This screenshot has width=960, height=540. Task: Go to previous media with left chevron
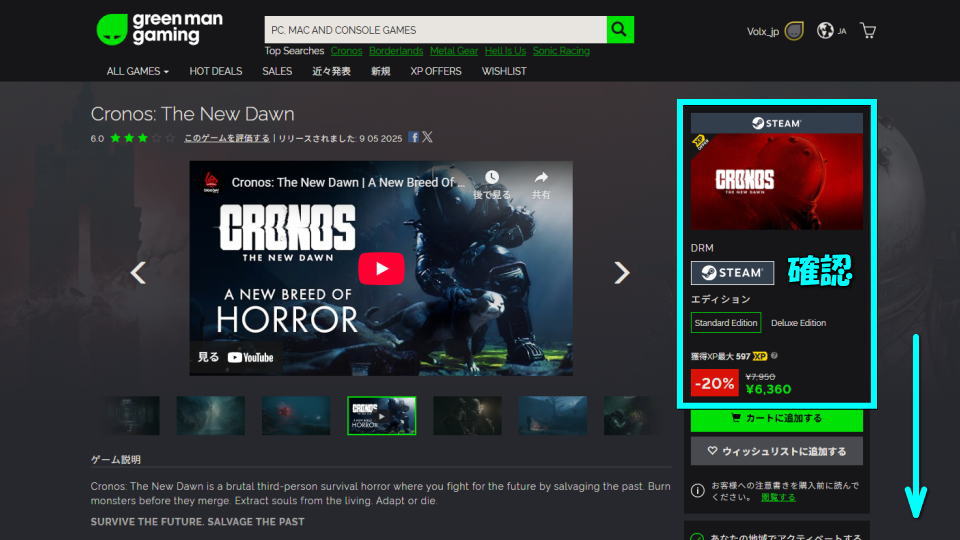[x=138, y=272]
